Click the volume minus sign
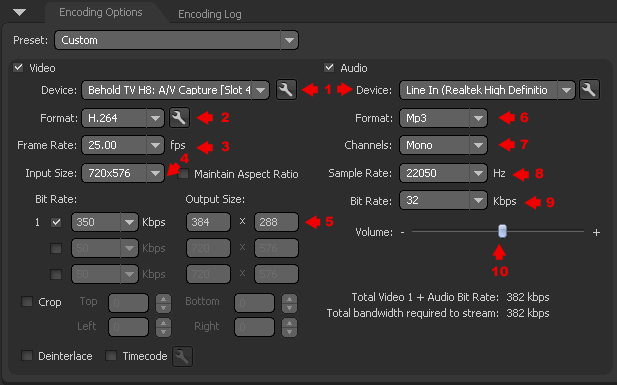The image size is (617, 385). pos(403,232)
